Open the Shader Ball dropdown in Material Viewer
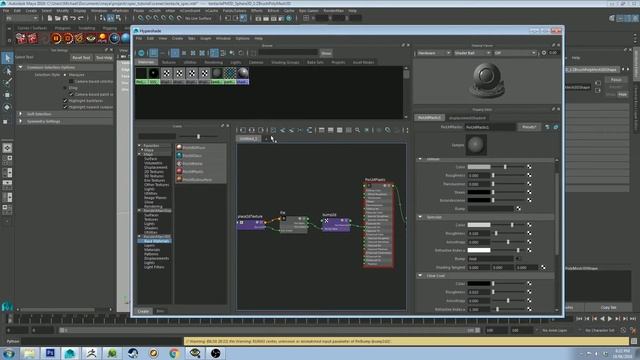This screenshot has height=360, width=640. [x=472, y=53]
